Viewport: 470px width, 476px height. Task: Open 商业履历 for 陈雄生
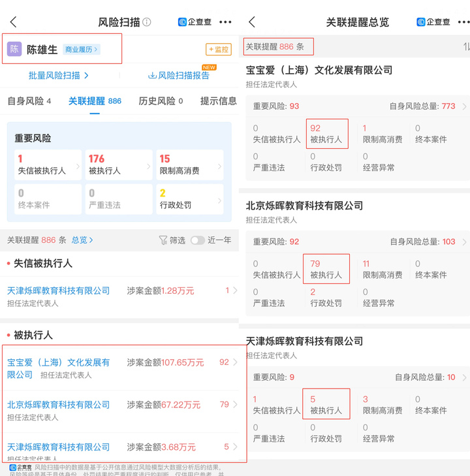[x=82, y=50]
